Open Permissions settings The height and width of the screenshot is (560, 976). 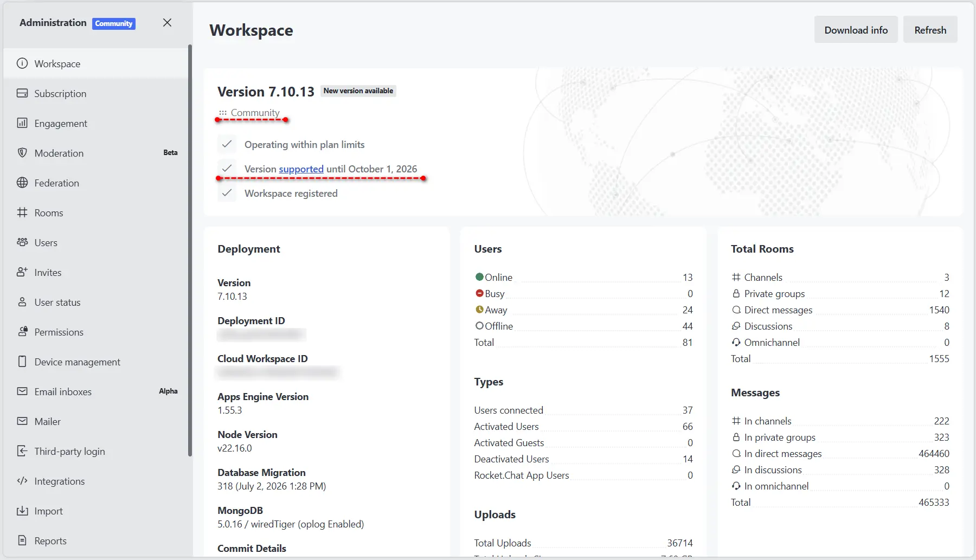point(96,332)
